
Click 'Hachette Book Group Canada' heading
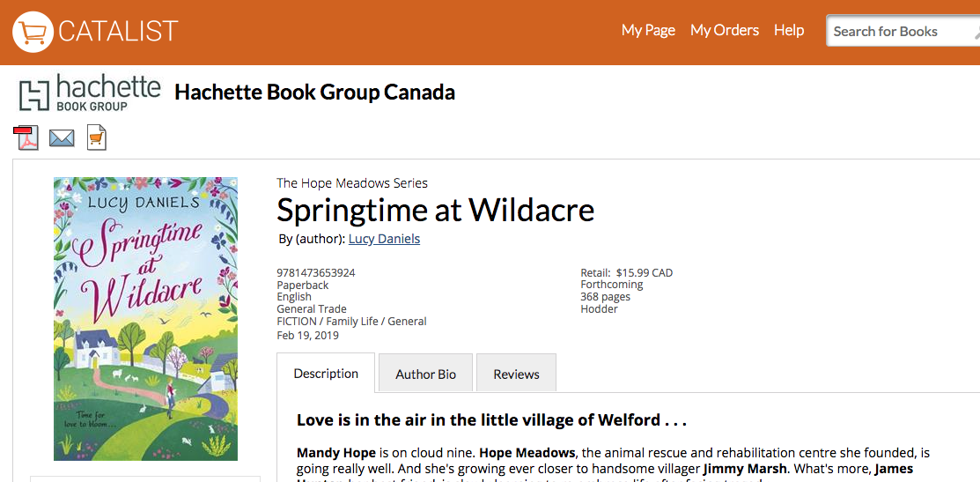coord(314,93)
